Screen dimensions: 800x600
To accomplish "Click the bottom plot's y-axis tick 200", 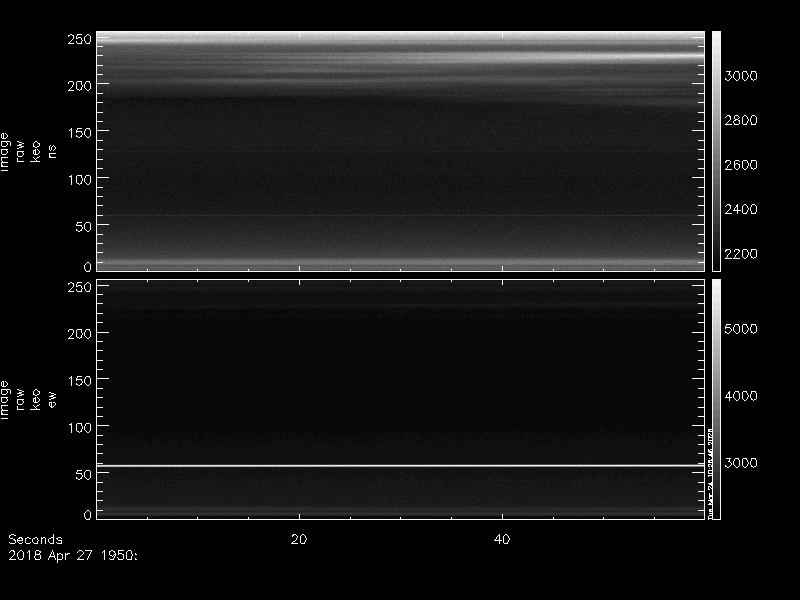I will pyautogui.click(x=79, y=333).
